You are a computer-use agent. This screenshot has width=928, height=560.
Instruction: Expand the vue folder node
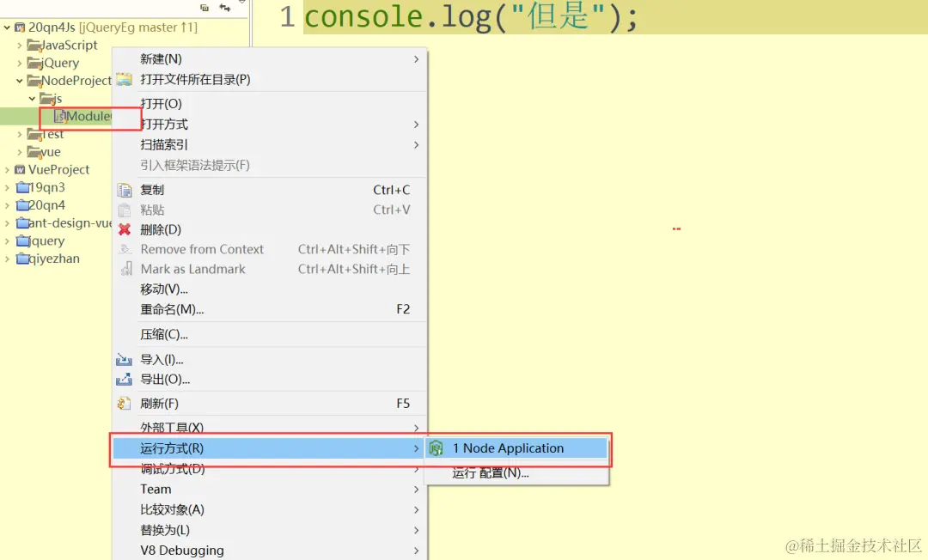tap(20, 152)
